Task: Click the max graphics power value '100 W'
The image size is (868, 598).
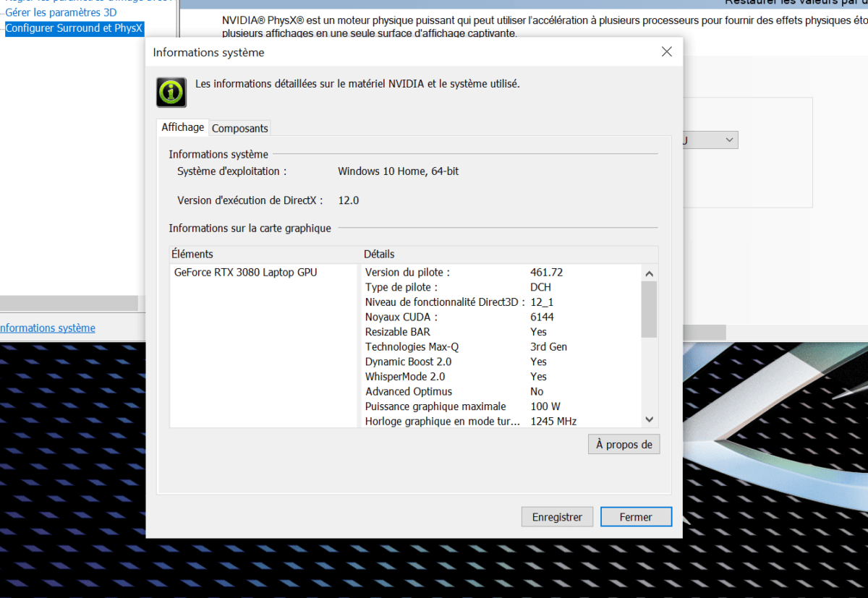Action: point(545,406)
